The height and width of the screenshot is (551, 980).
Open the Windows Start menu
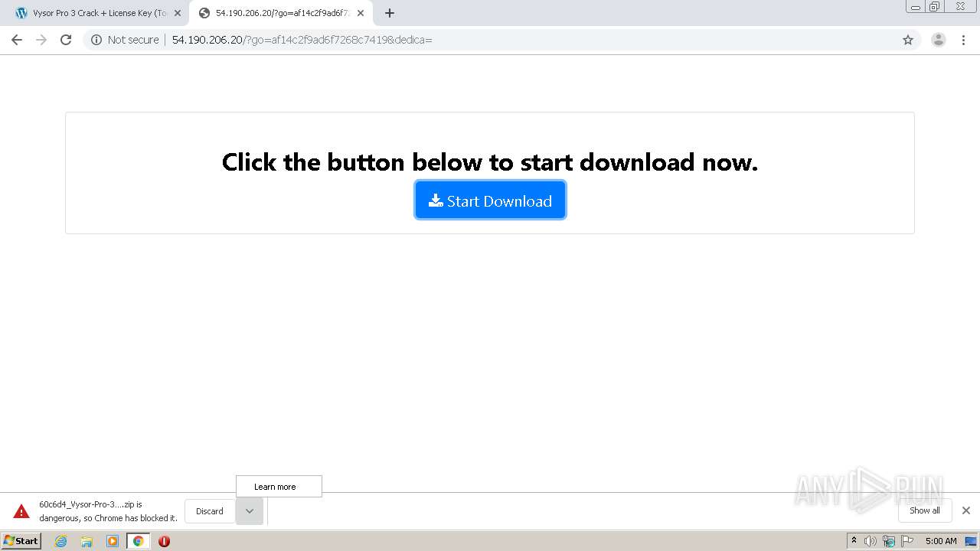pos(21,541)
